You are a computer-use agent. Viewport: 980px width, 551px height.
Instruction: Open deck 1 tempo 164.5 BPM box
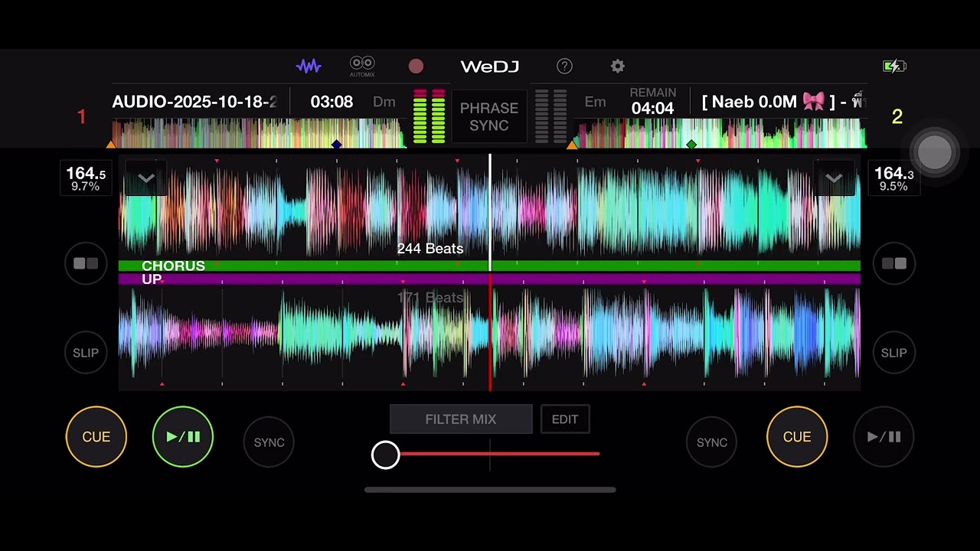pyautogui.click(x=86, y=179)
